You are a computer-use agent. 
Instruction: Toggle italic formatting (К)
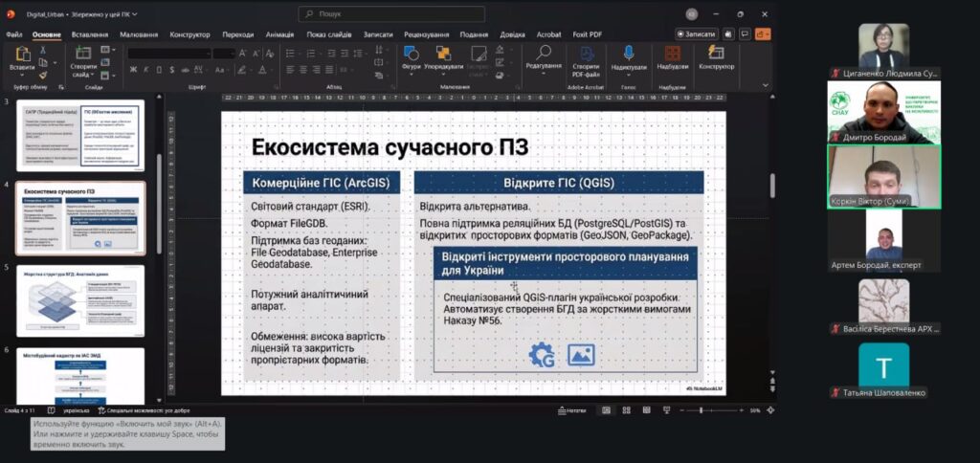pyautogui.click(x=146, y=69)
